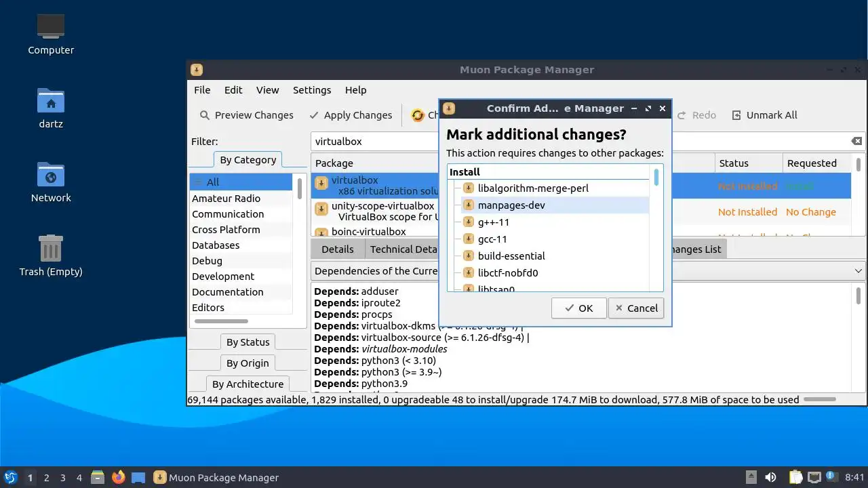This screenshot has width=868, height=488.
Task: Open the Dependencies of the Current Version dropdown
Action: pos(588,270)
